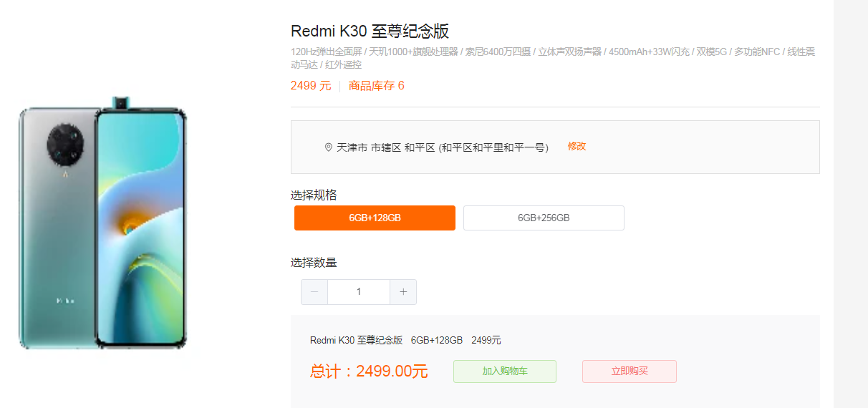The width and height of the screenshot is (868, 408).
Task: Click the 商品库存 6 stock label
Action: click(376, 86)
